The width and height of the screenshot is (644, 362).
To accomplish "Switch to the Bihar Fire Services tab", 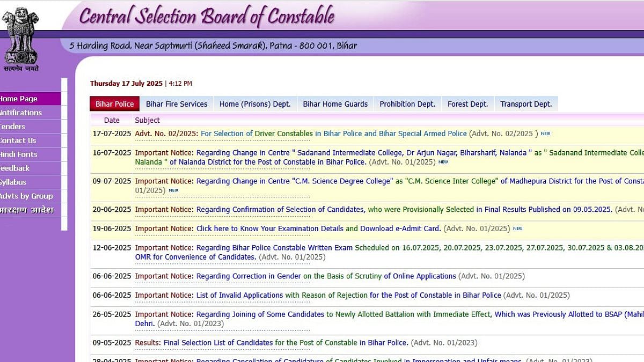I will pos(176,104).
